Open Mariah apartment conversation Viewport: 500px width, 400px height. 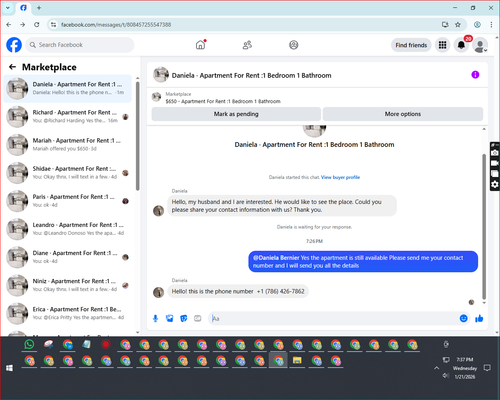(x=68, y=144)
